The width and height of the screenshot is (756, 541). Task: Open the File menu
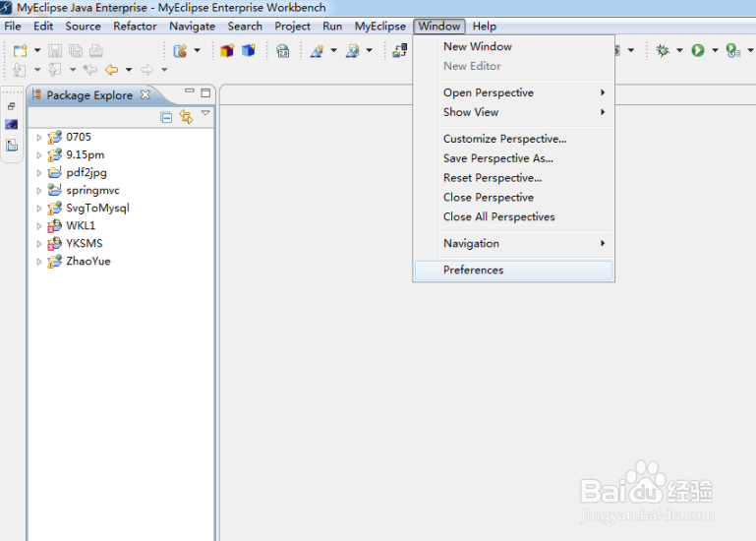13,26
